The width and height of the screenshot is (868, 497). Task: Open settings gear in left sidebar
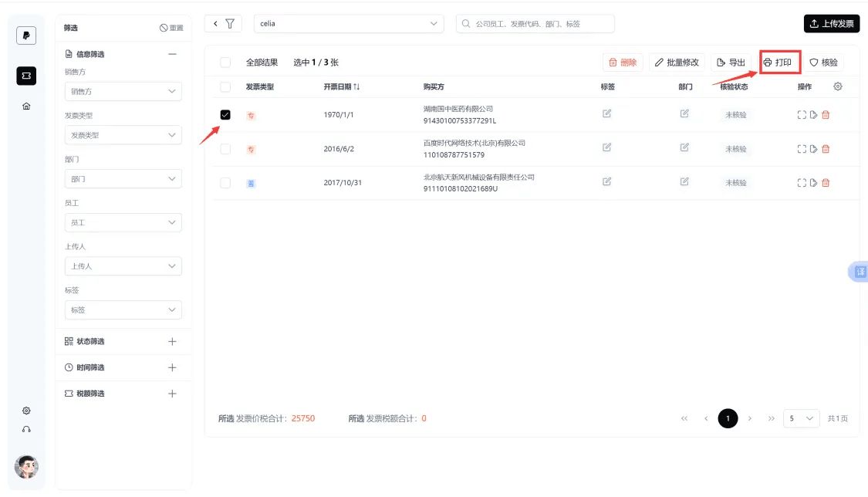click(x=26, y=411)
